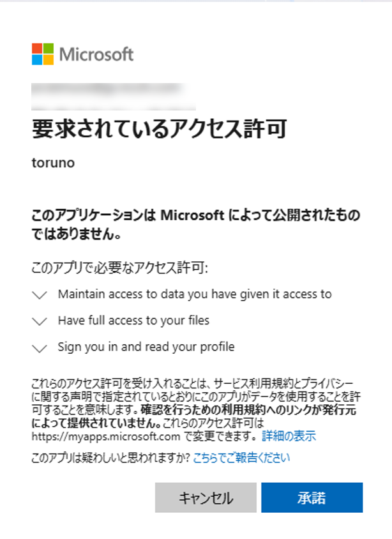This screenshot has width=392, height=539.
Task: Click the 要求されているアクセス許可 heading
Action: [159, 129]
